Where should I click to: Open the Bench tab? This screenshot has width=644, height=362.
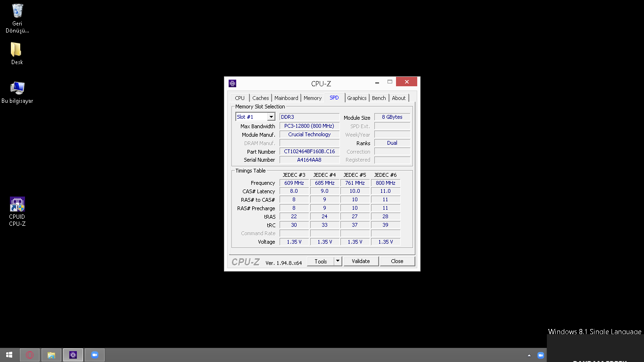379,98
